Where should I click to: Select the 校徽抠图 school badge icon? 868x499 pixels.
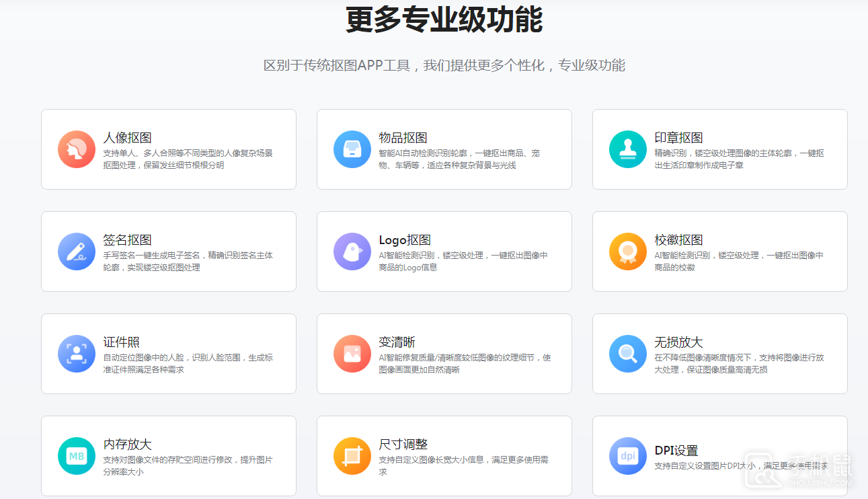[x=627, y=252]
